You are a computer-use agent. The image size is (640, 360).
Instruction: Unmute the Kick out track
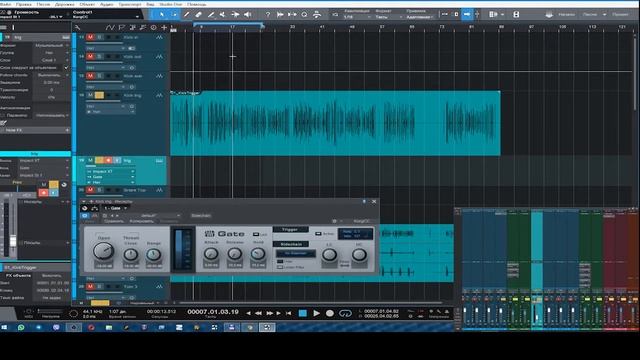(90, 57)
